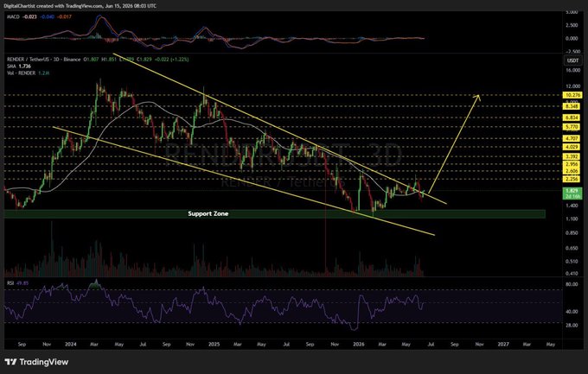
Task: Click the 8.348 yellow price label
Action: pyautogui.click(x=572, y=106)
